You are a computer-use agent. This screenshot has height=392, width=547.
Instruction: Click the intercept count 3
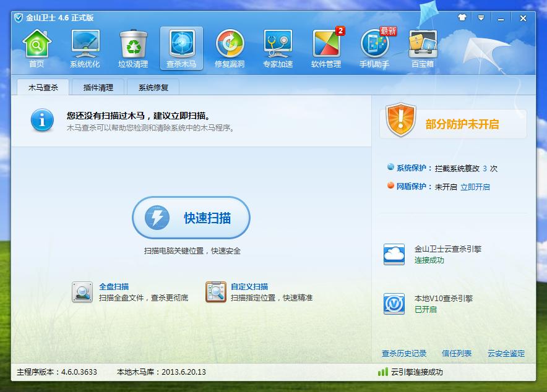[485, 169]
